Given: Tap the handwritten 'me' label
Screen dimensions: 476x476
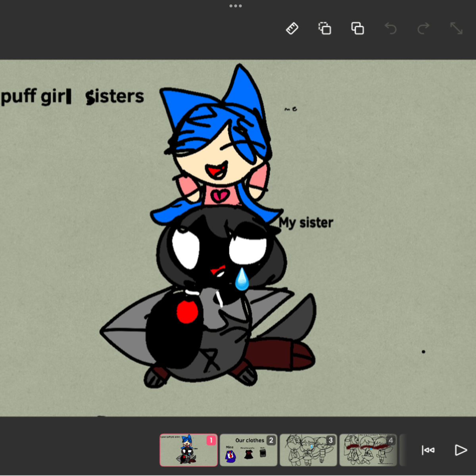Looking at the screenshot, I should [290, 109].
